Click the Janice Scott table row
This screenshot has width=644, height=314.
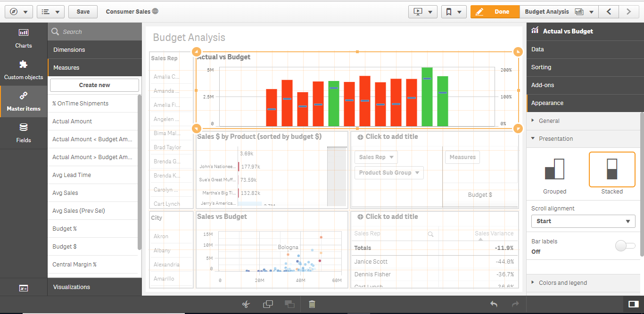pos(435,262)
